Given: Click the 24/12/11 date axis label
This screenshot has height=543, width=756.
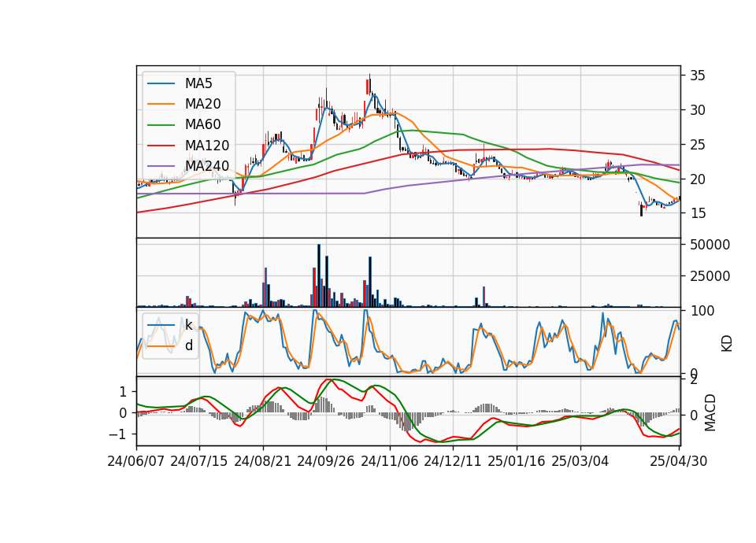Looking at the screenshot, I should coord(453,461).
